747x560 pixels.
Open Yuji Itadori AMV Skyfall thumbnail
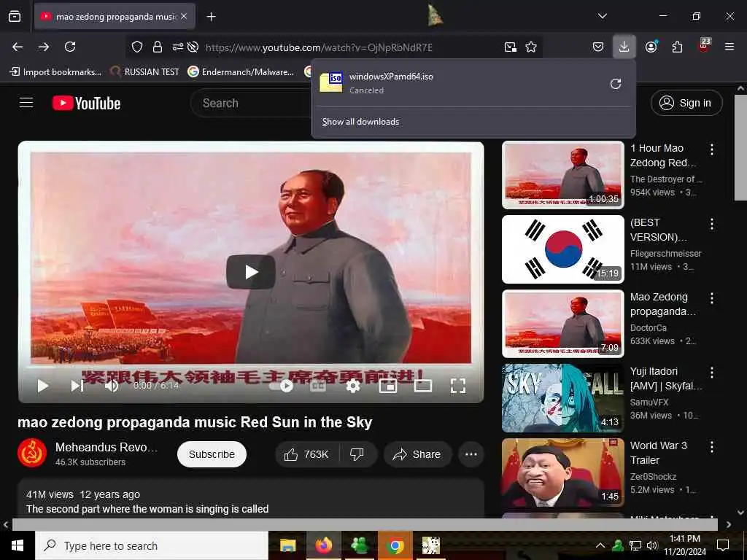coord(562,398)
